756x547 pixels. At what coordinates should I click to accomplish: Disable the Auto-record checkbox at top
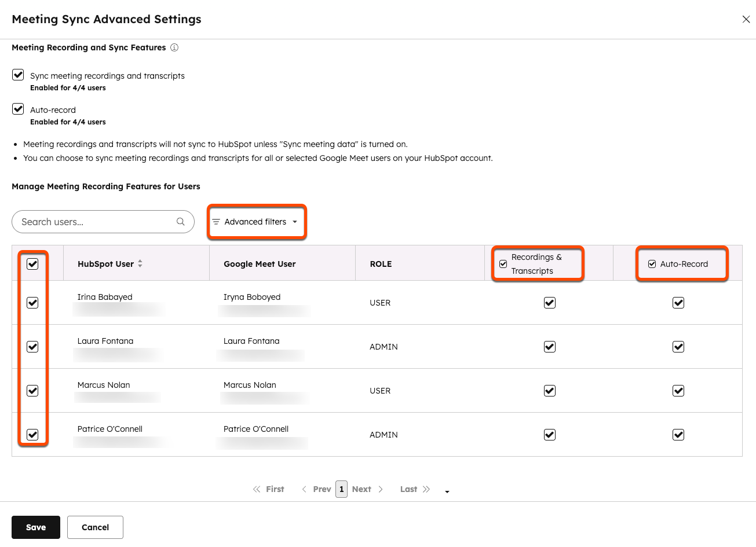[19, 109]
